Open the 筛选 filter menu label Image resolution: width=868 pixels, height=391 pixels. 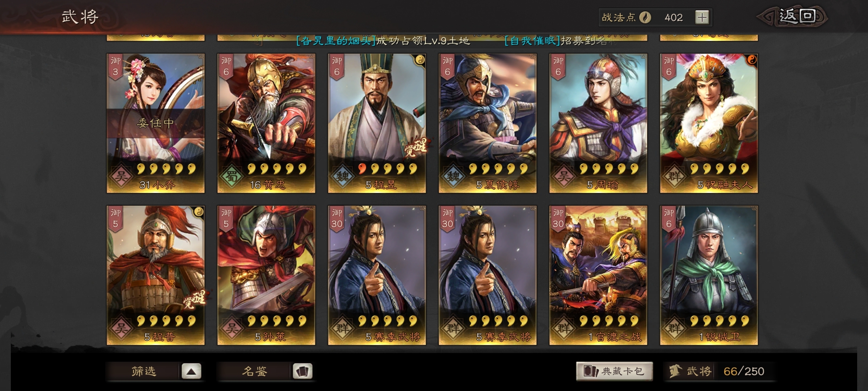pyautogui.click(x=144, y=371)
